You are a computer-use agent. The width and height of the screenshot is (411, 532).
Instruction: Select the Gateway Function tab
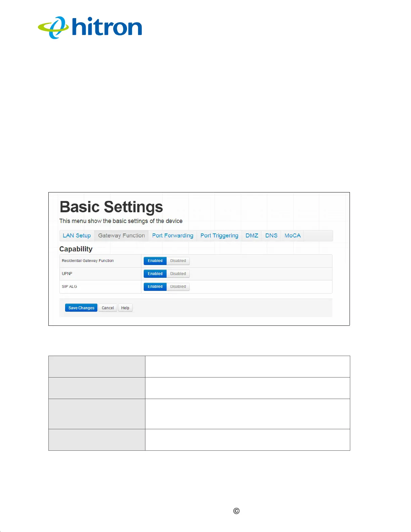pos(122,235)
